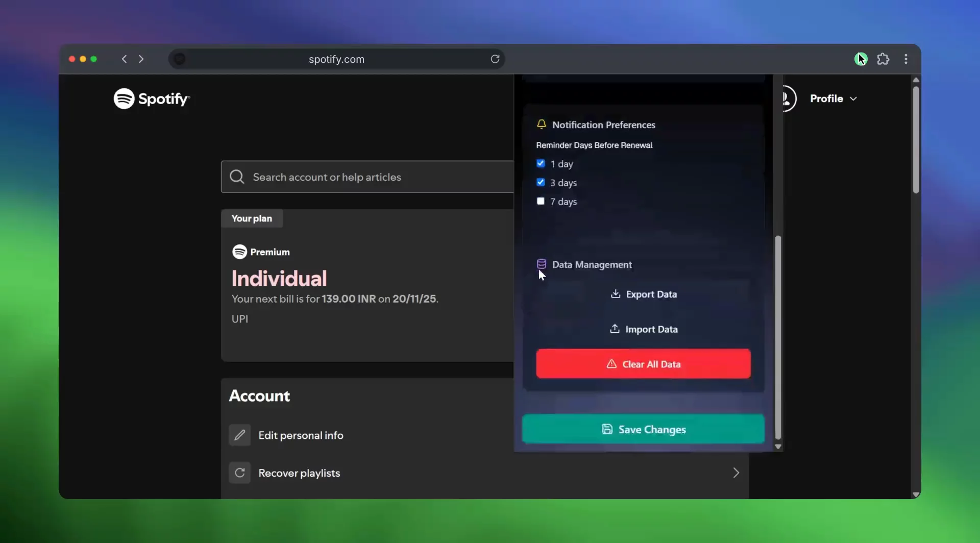Image resolution: width=980 pixels, height=543 pixels.
Task: Uncheck the 3 days reminder option
Action: tap(541, 182)
